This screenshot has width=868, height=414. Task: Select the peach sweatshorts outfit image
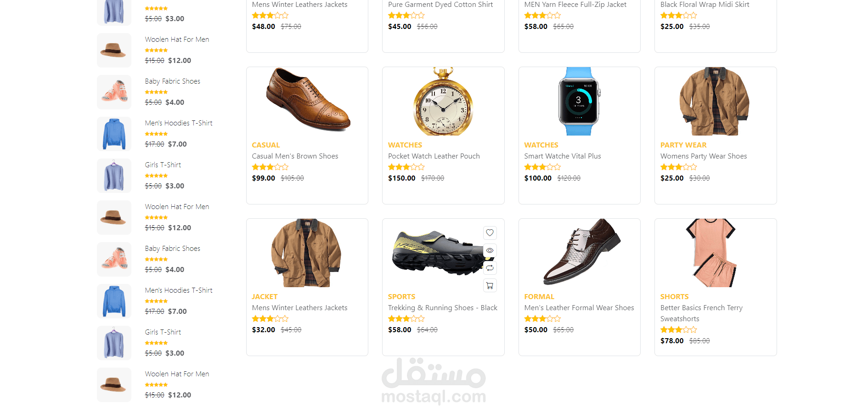pyautogui.click(x=711, y=253)
